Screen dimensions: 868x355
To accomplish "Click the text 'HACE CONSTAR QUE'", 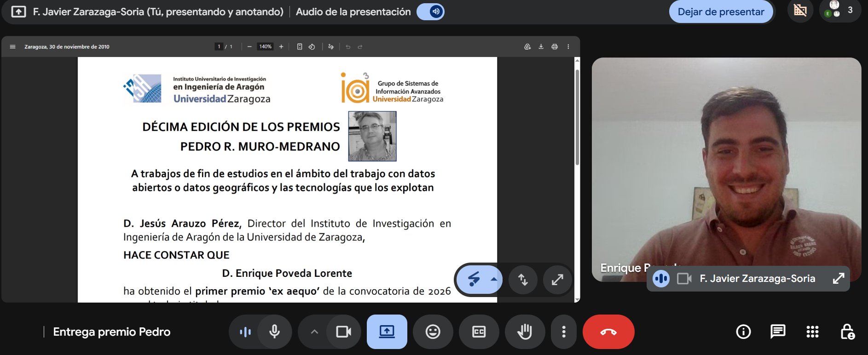I will point(176,255).
